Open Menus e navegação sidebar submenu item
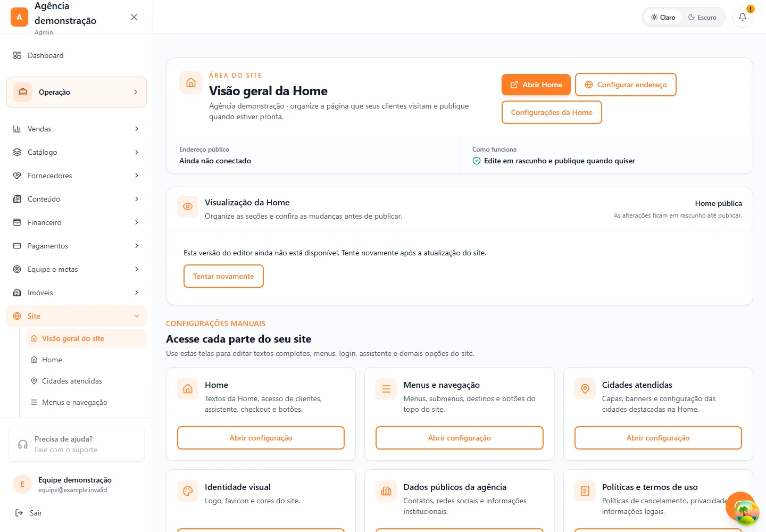Image resolution: width=766 pixels, height=532 pixels. point(86,402)
